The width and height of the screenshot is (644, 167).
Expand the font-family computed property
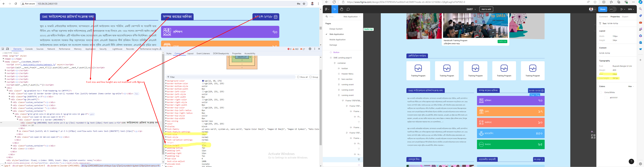point(166,129)
